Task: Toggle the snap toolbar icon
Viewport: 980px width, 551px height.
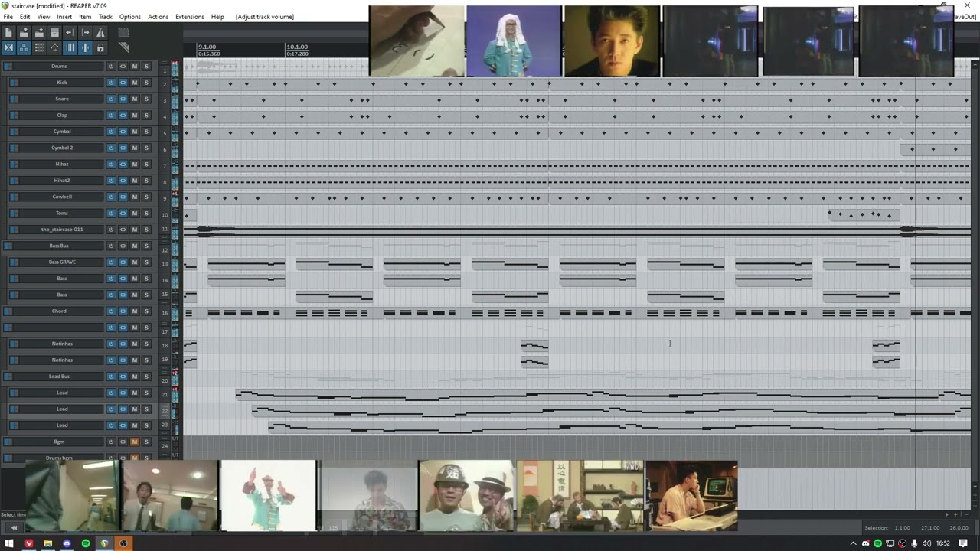Action: pos(85,47)
